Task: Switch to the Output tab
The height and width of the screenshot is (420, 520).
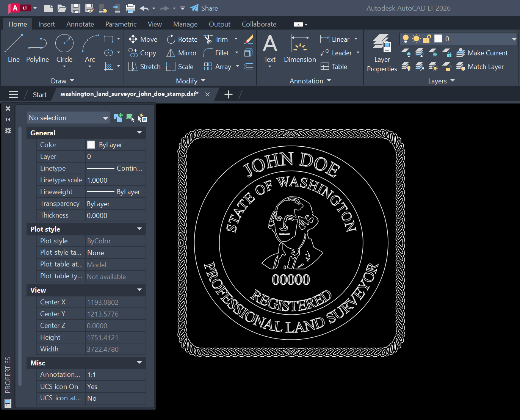Action: pos(219,24)
